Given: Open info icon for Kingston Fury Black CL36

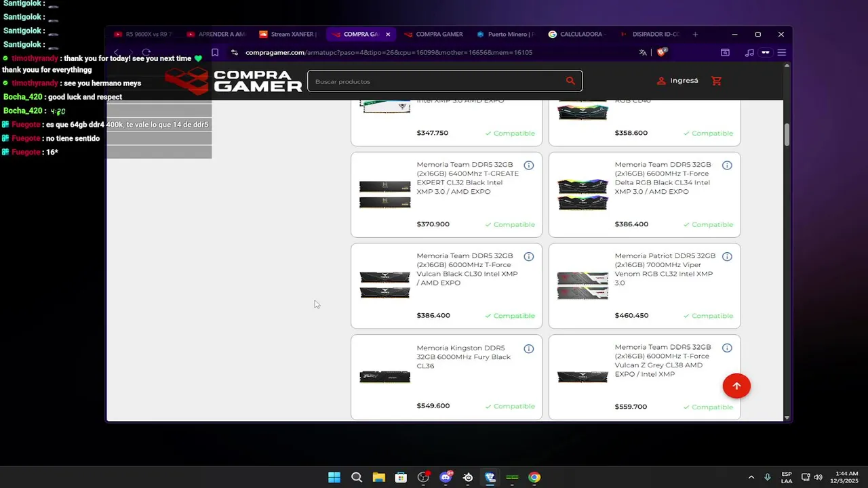Looking at the screenshot, I should click(x=528, y=348).
